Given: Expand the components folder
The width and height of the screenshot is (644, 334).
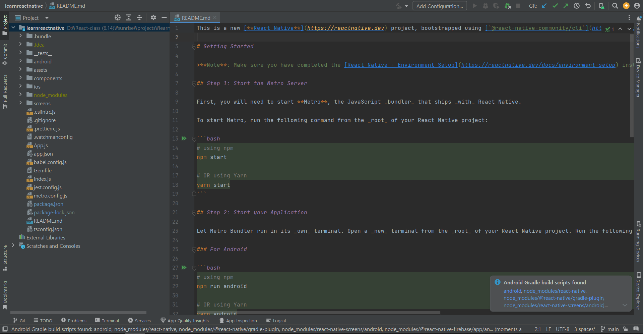Looking at the screenshot, I should click(x=20, y=78).
